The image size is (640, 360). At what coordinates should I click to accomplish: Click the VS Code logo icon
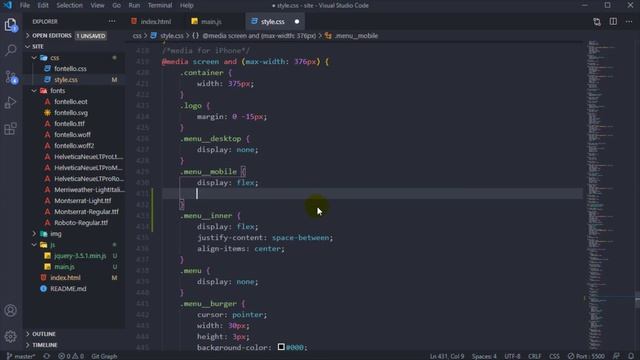8,5
